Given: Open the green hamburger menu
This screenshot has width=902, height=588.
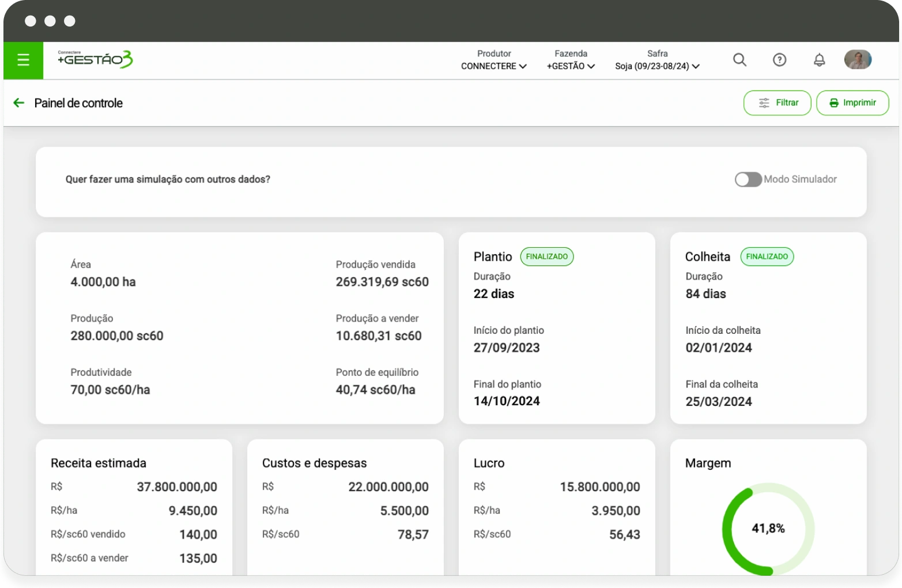Looking at the screenshot, I should (x=23, y=60).
